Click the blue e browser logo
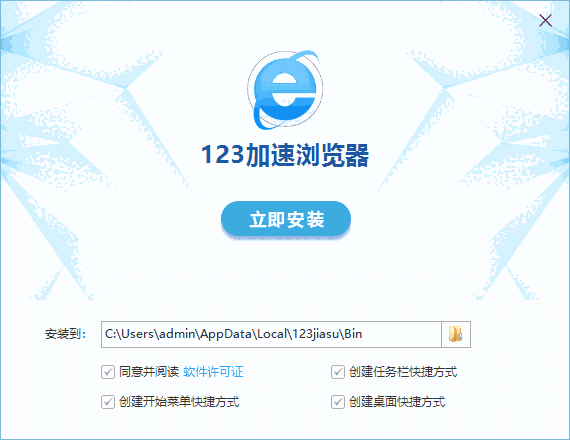The image size is (570, 440). tap(285, 90)
